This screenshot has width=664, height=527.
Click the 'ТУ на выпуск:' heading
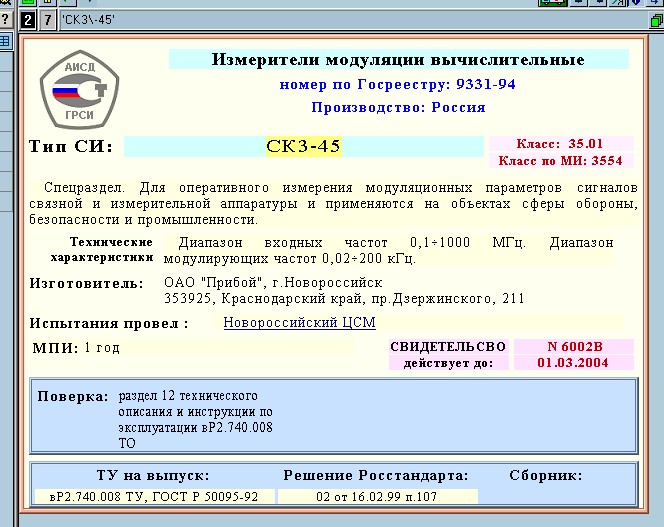click(153, 475)
